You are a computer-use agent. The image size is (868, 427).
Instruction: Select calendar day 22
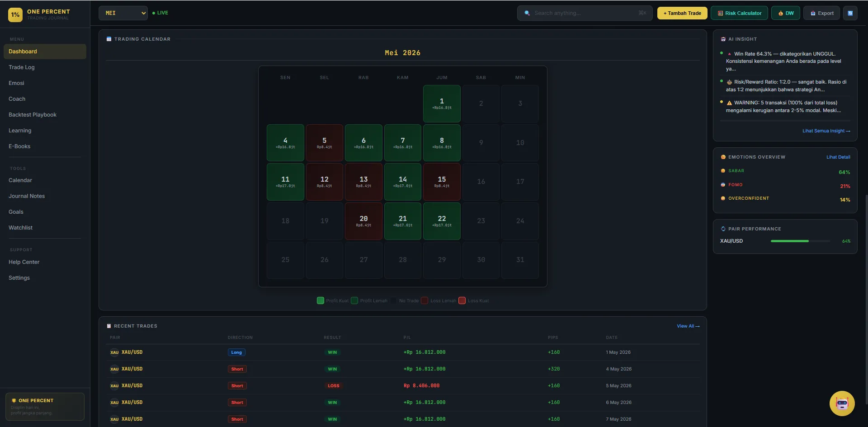point(442,221)
